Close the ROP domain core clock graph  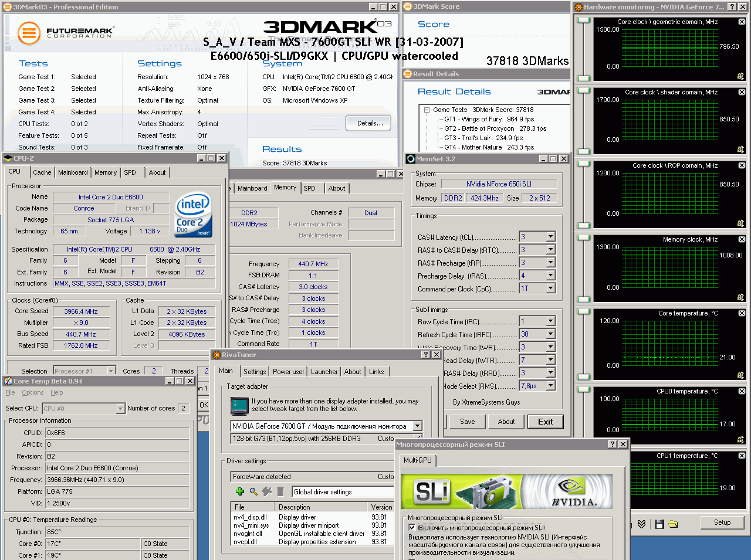742,165
